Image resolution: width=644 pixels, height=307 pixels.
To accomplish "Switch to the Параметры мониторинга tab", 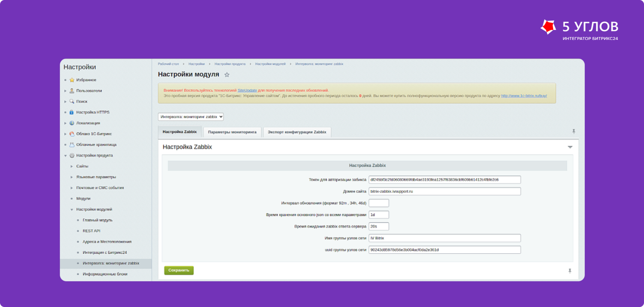I will (x=232, y=132).
